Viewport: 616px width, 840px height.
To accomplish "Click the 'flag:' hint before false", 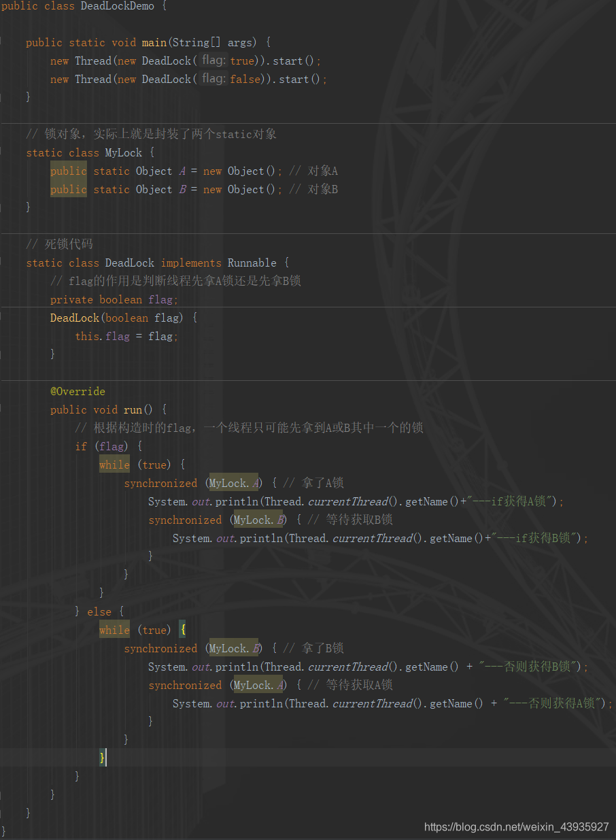I will point(213,79).
